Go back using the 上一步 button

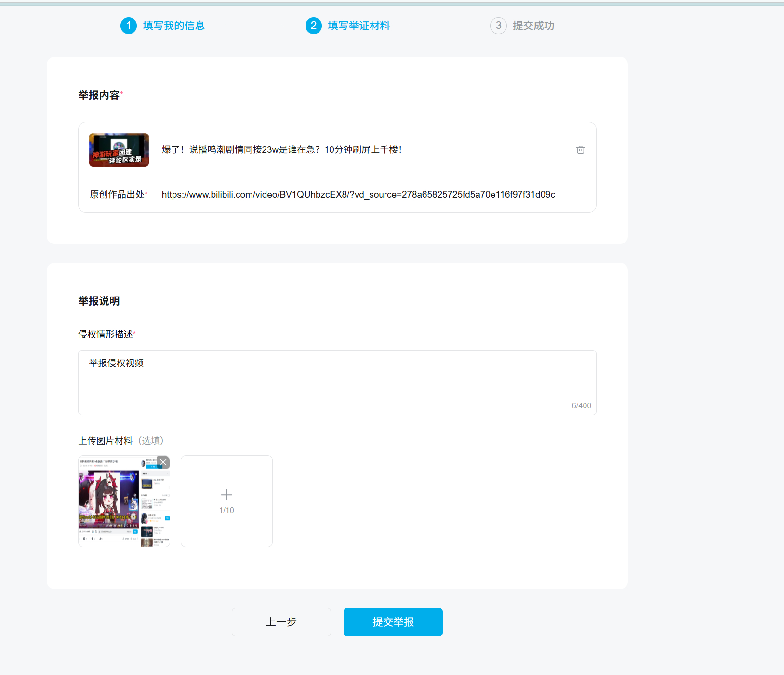[281, 622]
